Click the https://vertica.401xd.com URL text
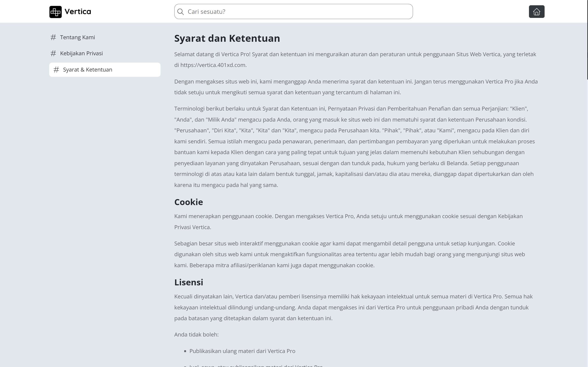This screenshot has width=588, height=367. coord(213,65)
